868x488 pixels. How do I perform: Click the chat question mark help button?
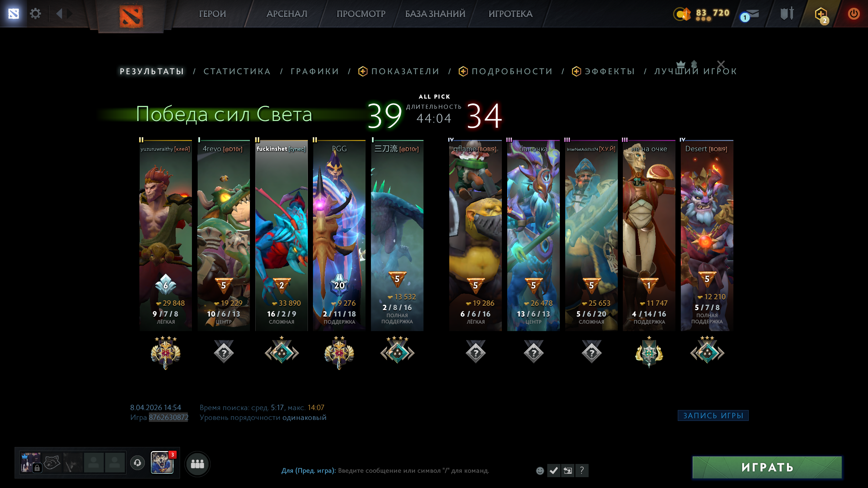(582, 470)
